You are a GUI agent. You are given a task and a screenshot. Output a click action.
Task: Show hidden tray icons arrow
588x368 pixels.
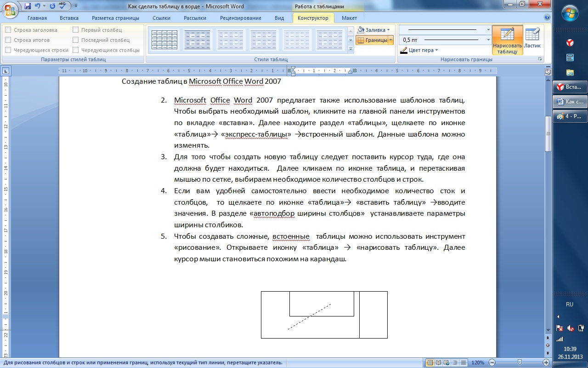558,316
